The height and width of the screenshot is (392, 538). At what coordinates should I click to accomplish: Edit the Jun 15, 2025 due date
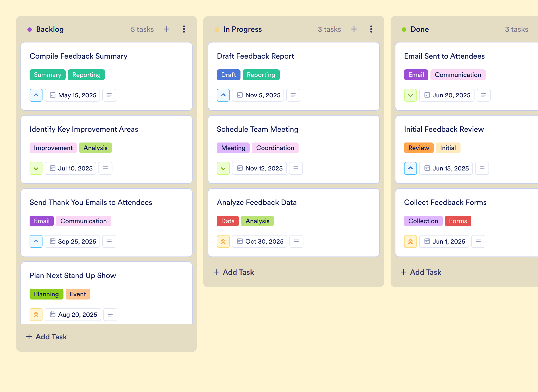pos(446,168)
